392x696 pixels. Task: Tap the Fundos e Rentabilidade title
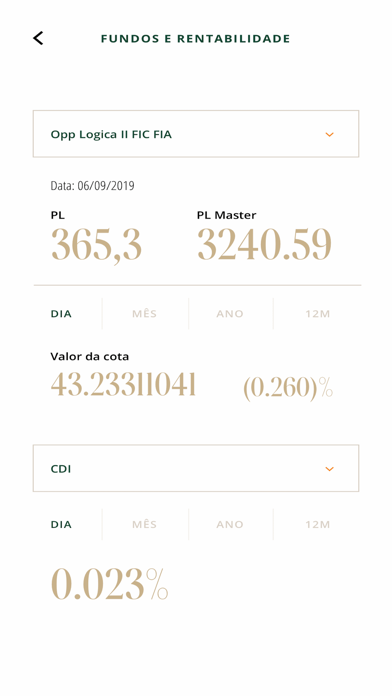pos(195,39)
